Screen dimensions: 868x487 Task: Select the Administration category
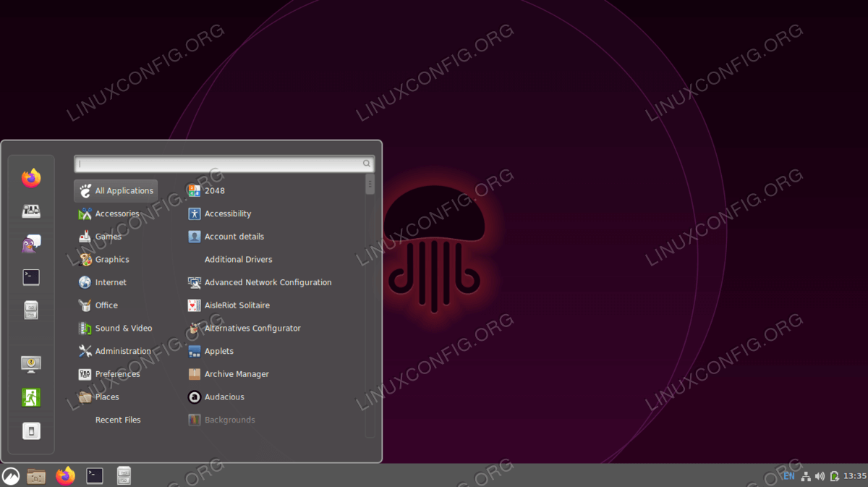coord(116,352)
